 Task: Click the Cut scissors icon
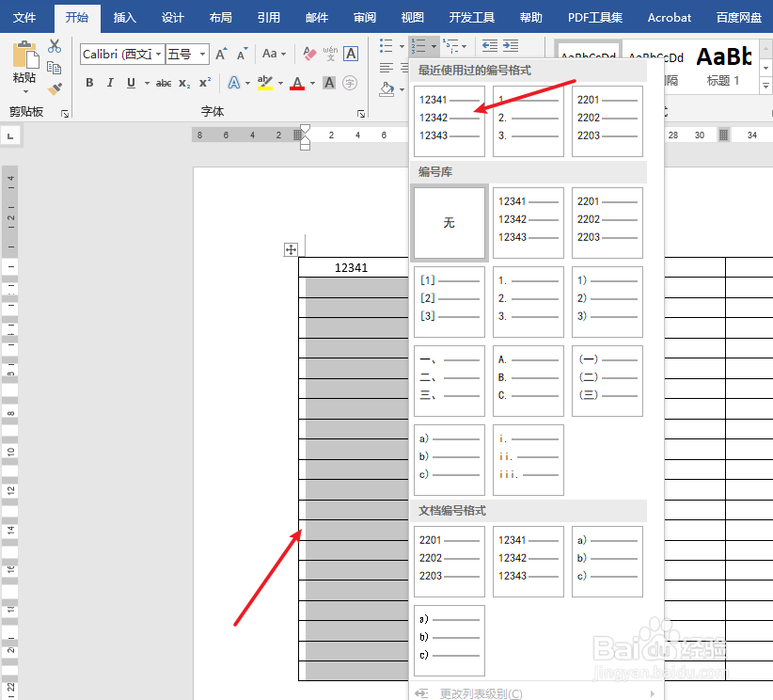click(x=55, y=46)
